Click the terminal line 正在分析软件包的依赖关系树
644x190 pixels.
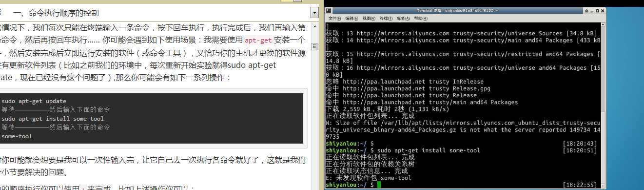coord(370,164)
